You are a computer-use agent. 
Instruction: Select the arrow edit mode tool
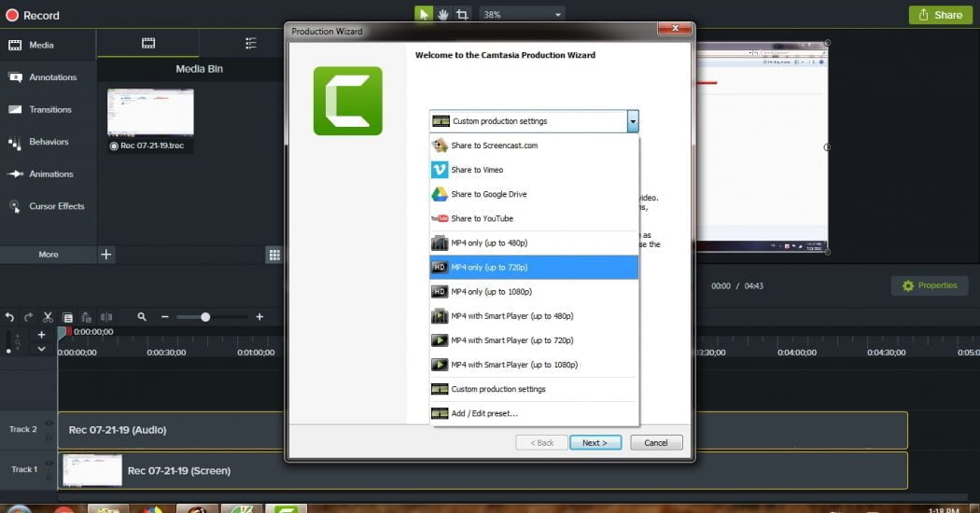424,14
